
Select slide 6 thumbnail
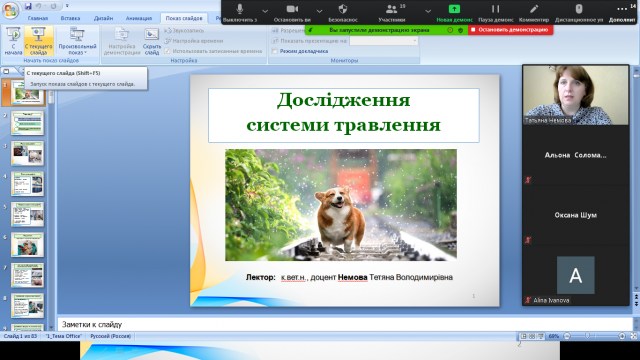(27, 245)
